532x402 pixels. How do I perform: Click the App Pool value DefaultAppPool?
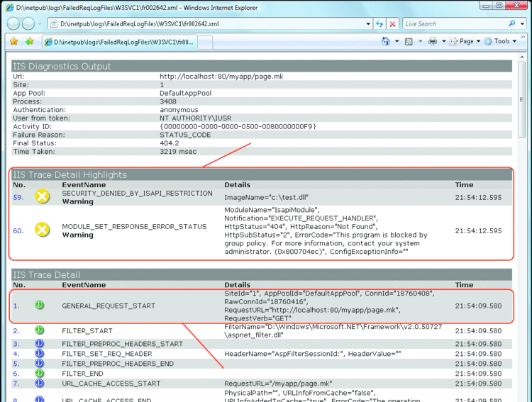click(x=186, y=93)
